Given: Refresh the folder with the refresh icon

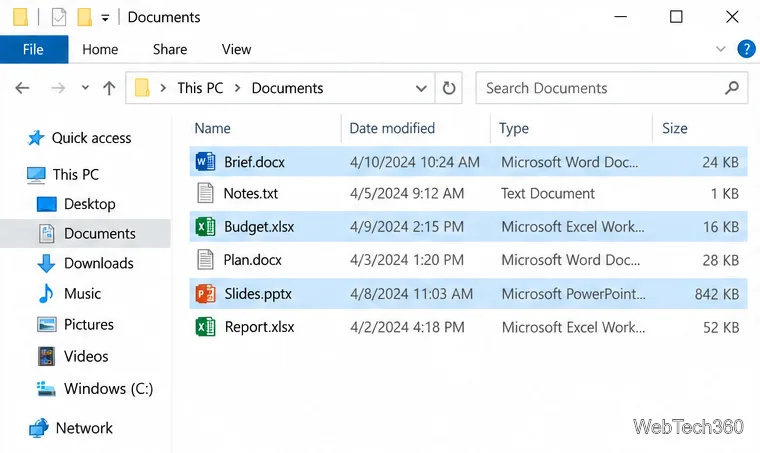Looking at the screenshot, I should pyautogui.click(x=449, y=88).
